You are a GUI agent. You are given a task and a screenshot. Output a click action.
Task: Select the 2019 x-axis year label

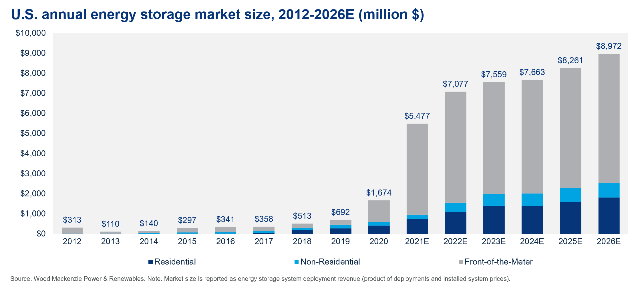tap(340, 241)
